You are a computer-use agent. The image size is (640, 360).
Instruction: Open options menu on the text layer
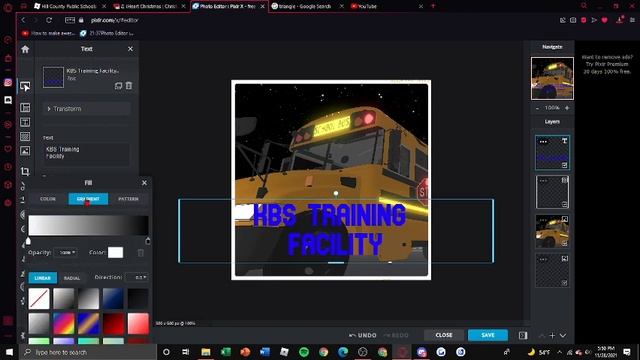(x=543, y=142)
